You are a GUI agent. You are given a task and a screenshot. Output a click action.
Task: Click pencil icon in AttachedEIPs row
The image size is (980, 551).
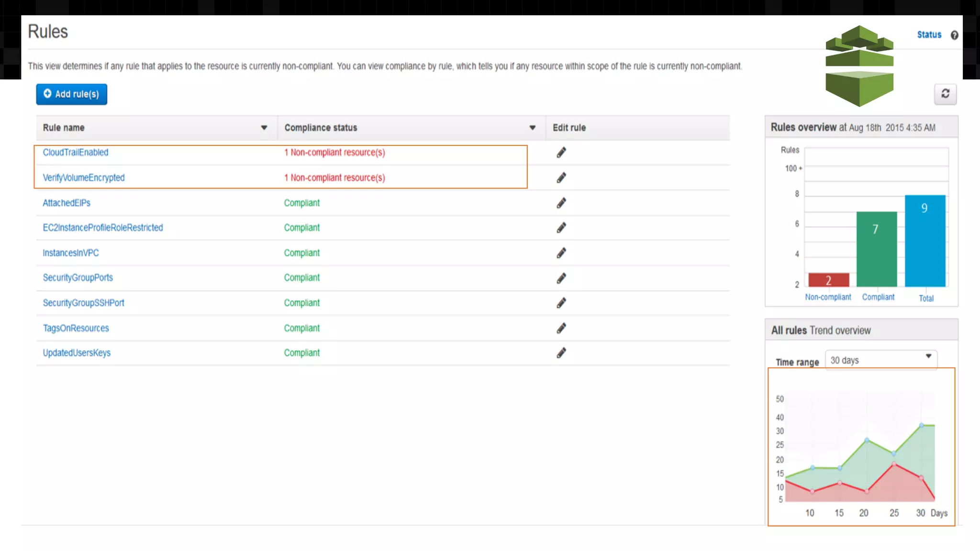click(561, 203)
